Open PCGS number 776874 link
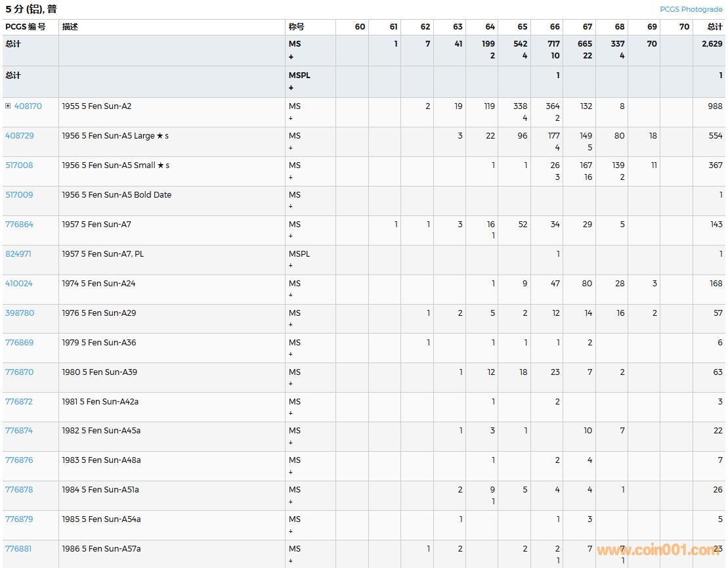Viewport: 728px width, 568px height. 19,431
